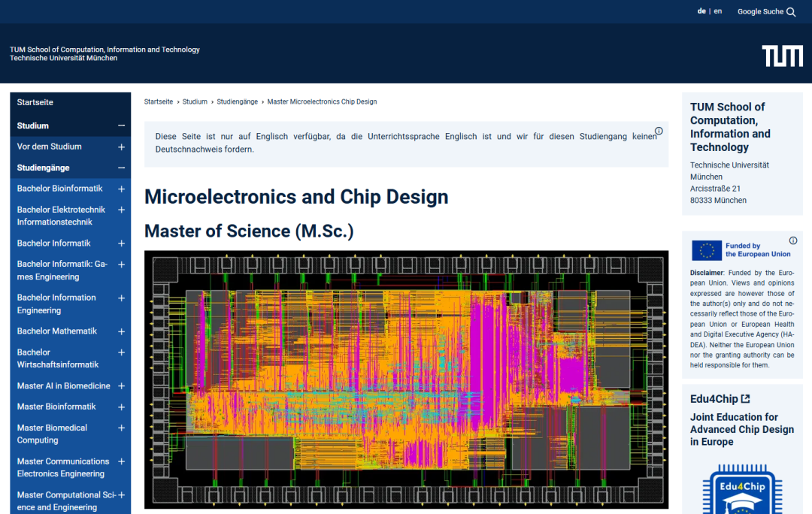This screenshot has height=514, width=812.
Task: Switch language to English (en)
Action: pos(718,11)
